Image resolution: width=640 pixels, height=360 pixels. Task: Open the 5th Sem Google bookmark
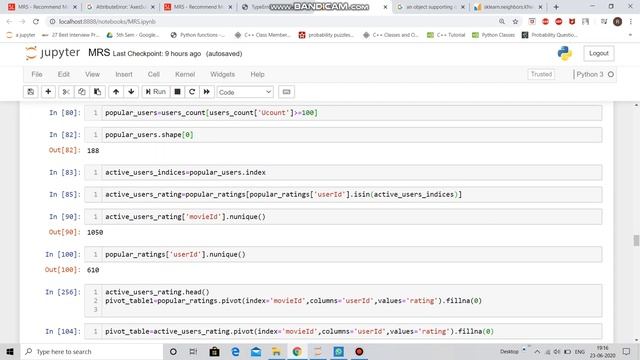tap(133, 35)
